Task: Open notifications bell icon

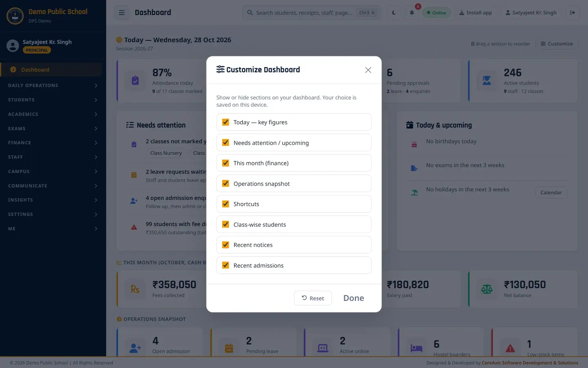Action: point(412,13)
